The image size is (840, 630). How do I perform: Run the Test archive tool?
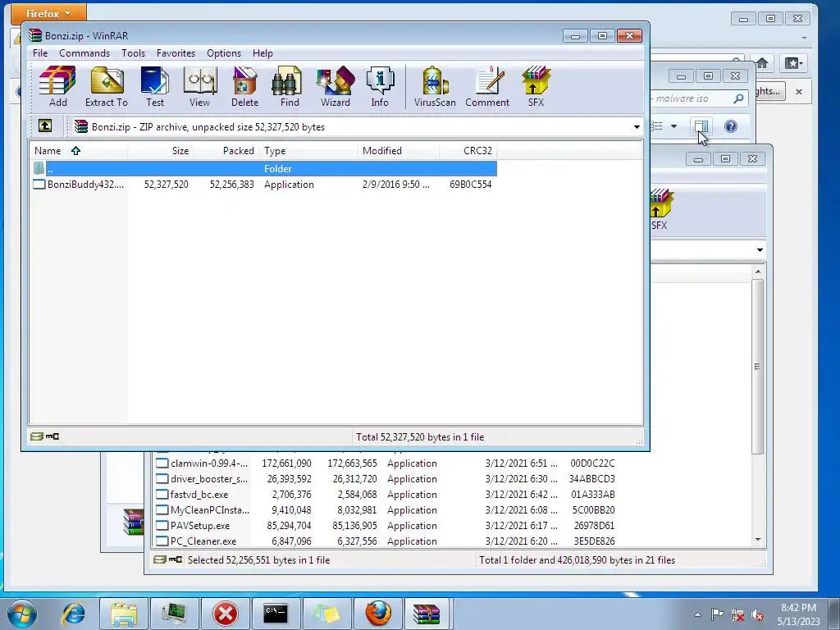[x=155, y=87]
